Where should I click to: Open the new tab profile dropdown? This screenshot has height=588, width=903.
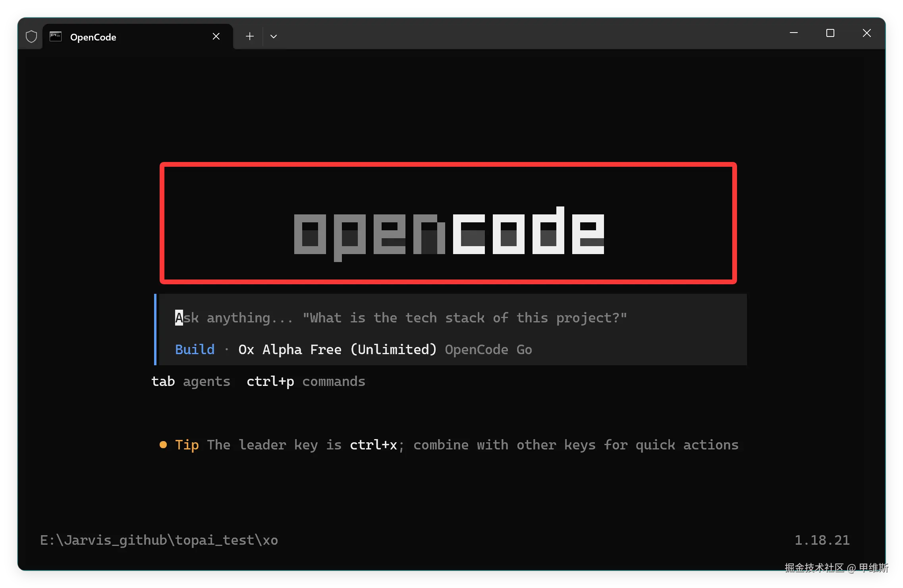(x=274, y=37)
